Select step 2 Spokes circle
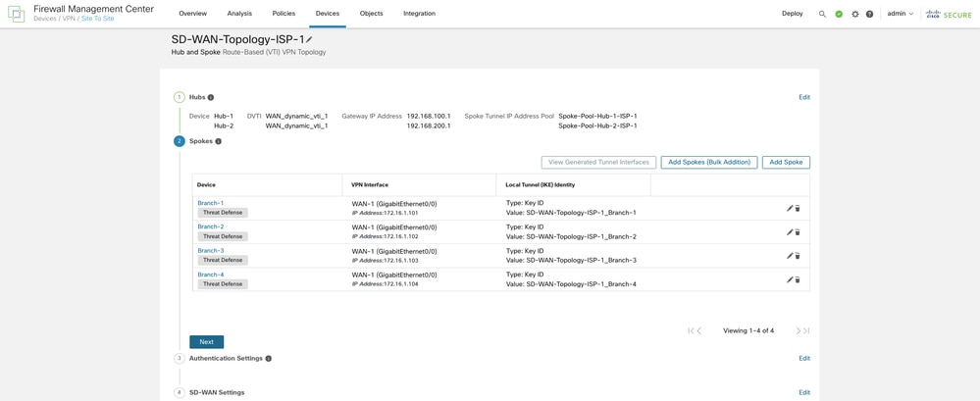 point(180,141)
